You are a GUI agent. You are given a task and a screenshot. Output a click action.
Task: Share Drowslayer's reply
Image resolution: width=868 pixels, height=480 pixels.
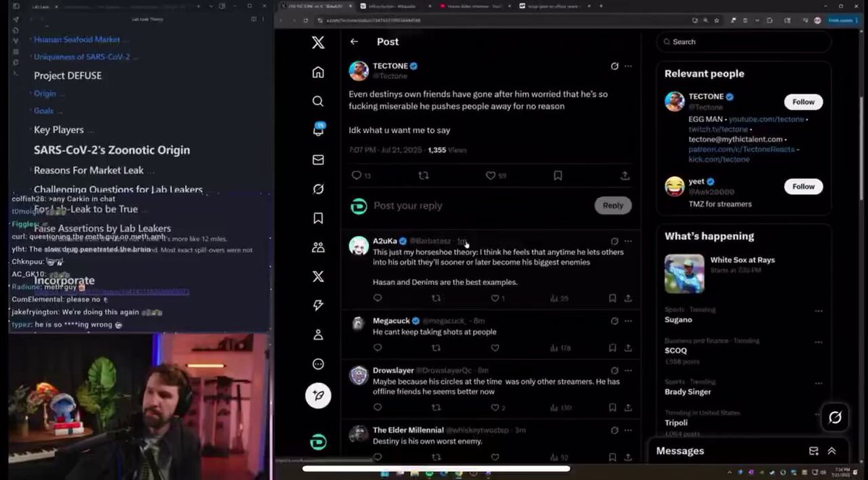coord(628,407)
